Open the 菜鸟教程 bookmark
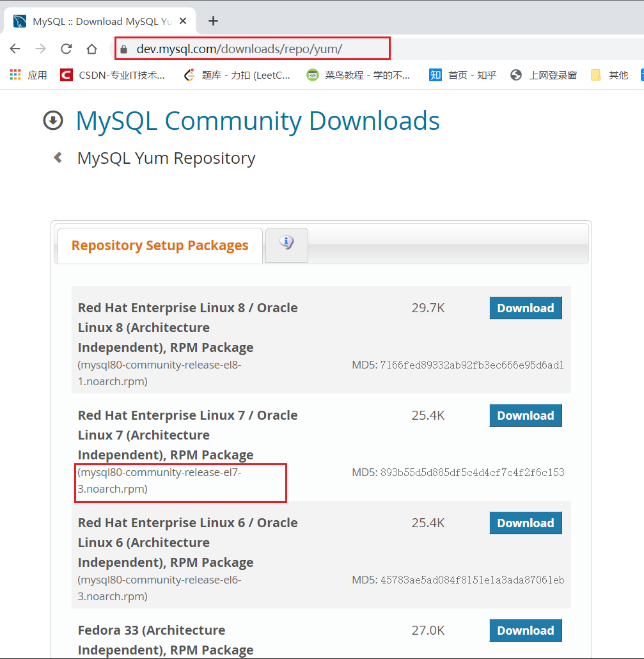Screen dimensions: 644x659 [x=358, y=75]
